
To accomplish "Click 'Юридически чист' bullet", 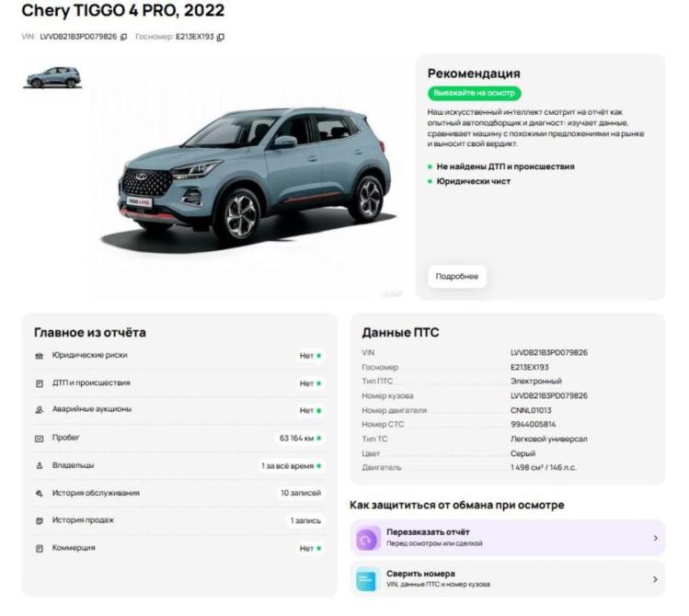I will coord(473,181).
